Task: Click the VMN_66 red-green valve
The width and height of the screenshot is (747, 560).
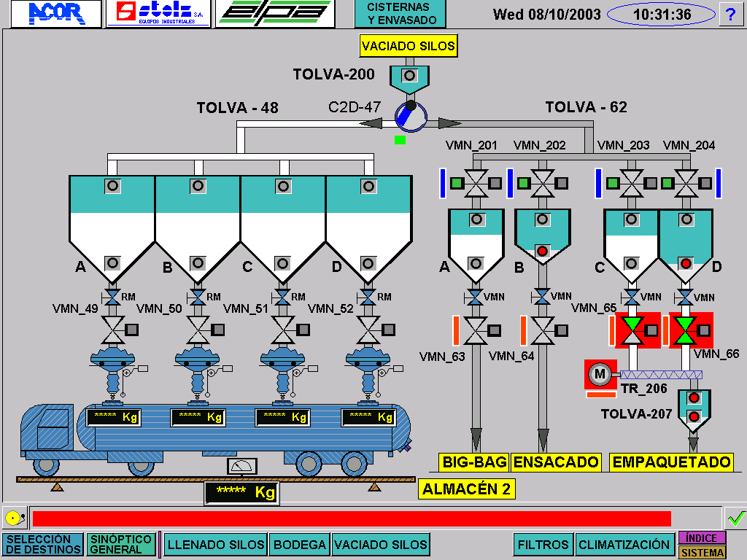Action: tap(684, 330)
